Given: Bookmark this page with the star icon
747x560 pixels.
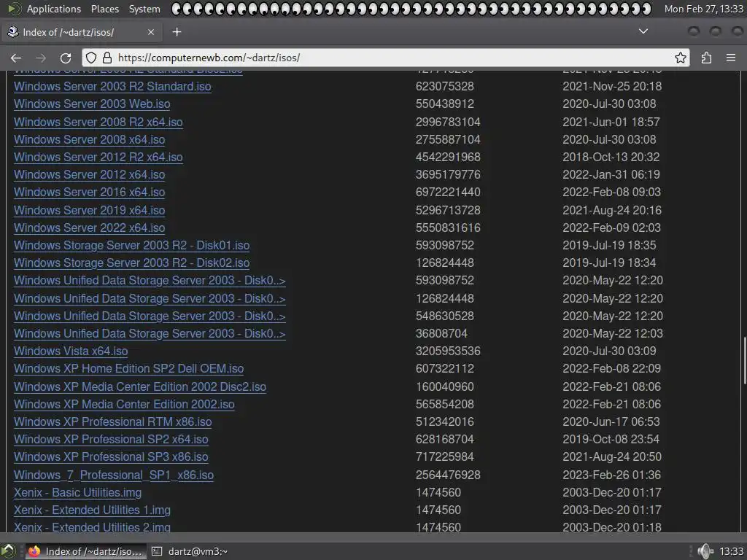Looking at the screenshot, I should 681,58.
